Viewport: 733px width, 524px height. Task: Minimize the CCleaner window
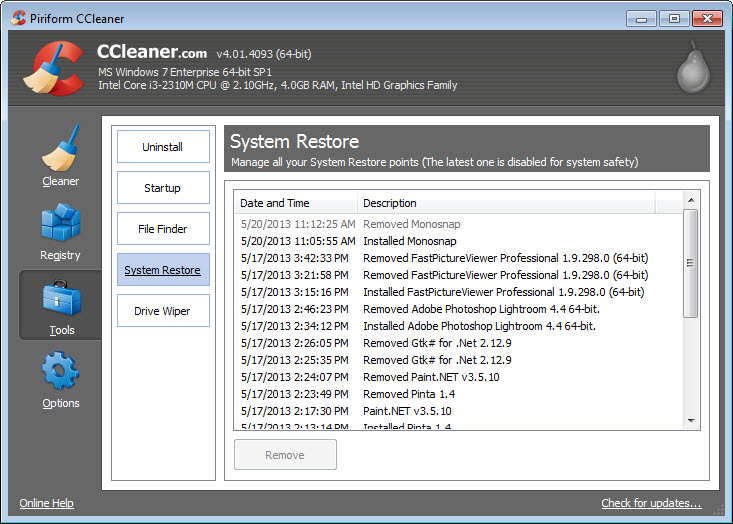click(641, 19)
